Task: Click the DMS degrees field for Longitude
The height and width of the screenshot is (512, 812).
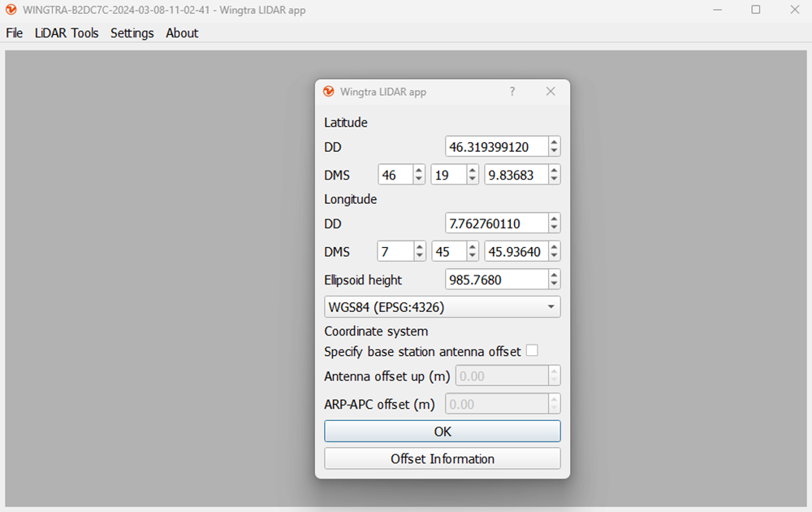Action: pyautogui.click(x=395, y=250)
